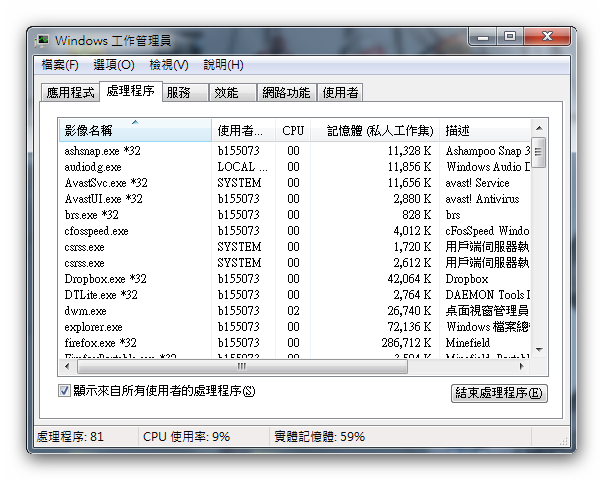Viewport: 604px width, 481px height.
Task: Switch to the 使用者 tab
Action: point(340,92)
